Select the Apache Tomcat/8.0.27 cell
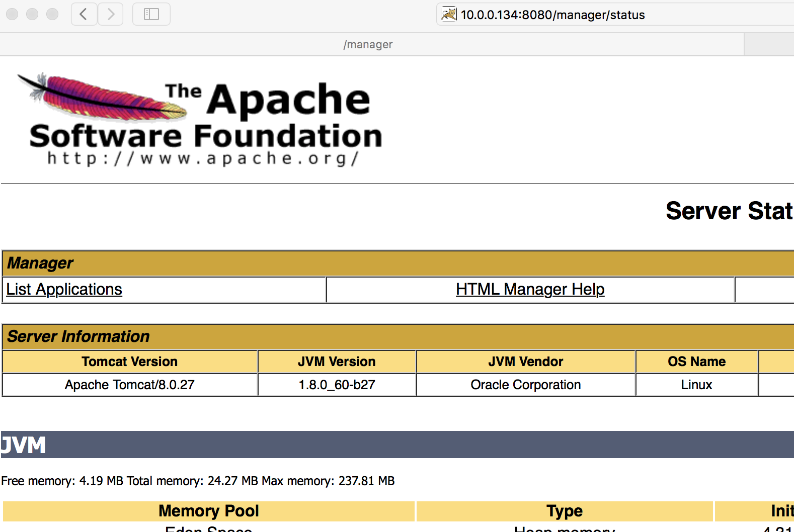794x532 pixels. (x=130, y=385)
